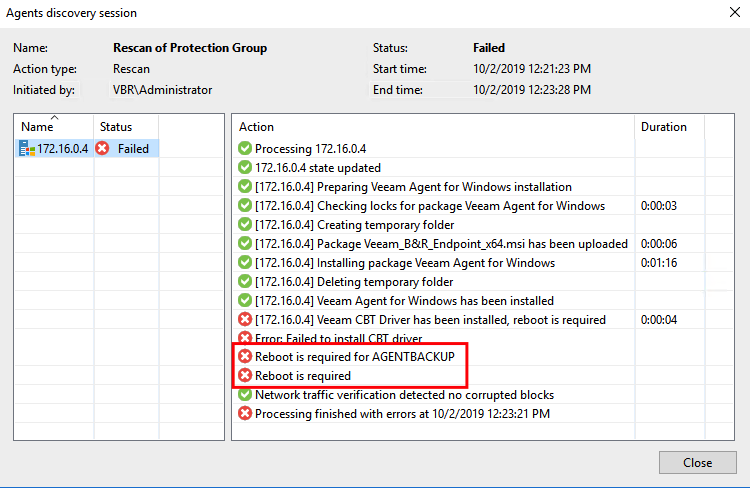Screen dimensions: 750x488
Task: Click the Close button
Action: [698, 463]
